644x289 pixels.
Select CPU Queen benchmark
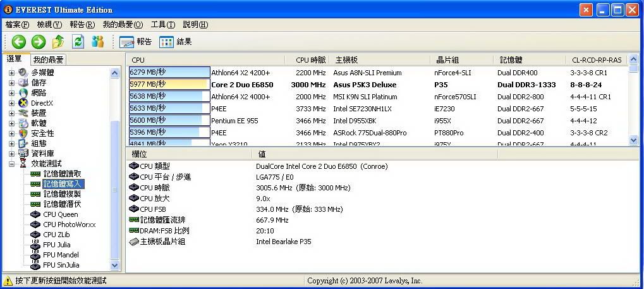(x=61, y=214)
